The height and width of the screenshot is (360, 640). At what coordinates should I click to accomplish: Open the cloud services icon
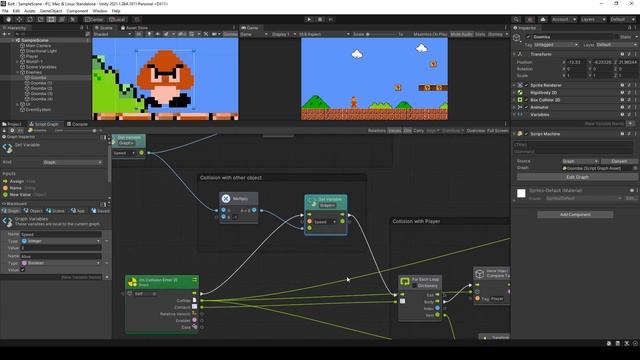pyautogui.click(x=543, y=19)
